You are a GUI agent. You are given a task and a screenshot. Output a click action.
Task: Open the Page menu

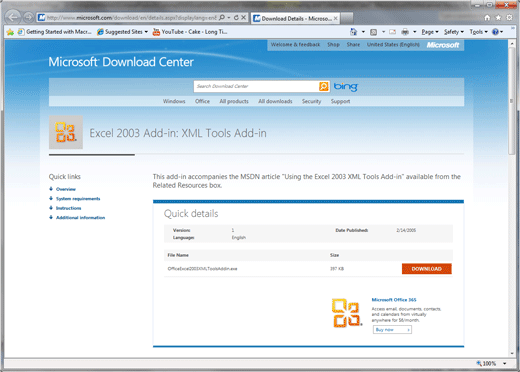[430, 32]
